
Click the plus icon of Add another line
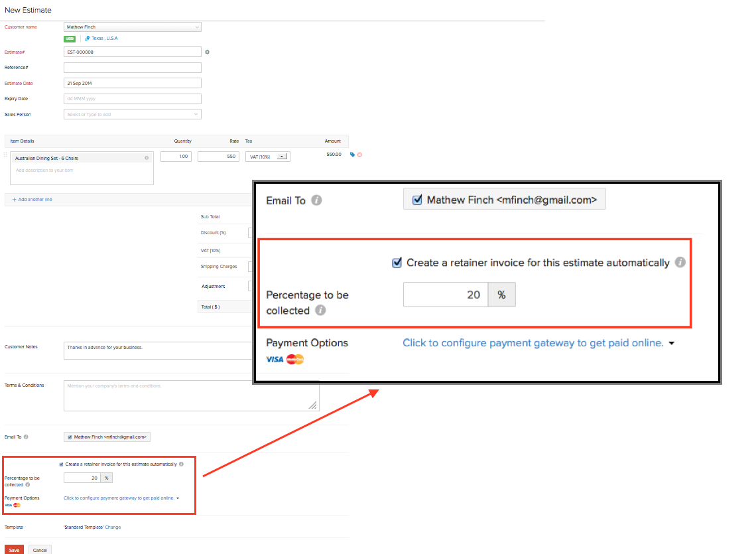point(14,199)
